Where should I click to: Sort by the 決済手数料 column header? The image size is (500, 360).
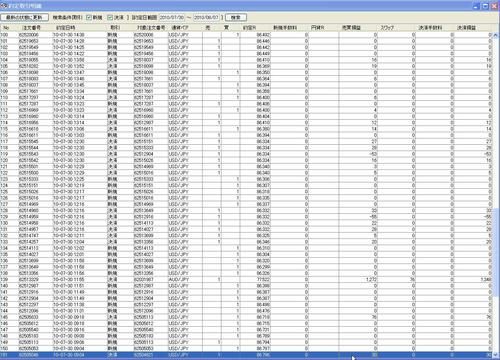click(430, 28)
